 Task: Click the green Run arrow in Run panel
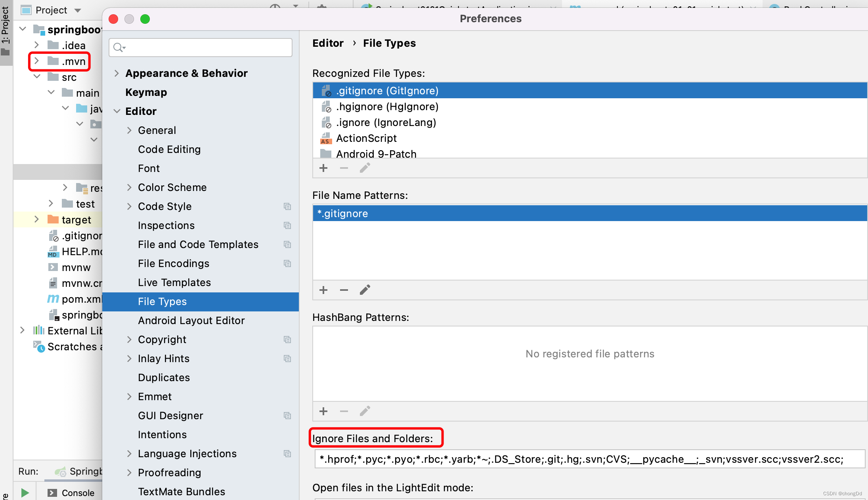[x=25, y=492]
